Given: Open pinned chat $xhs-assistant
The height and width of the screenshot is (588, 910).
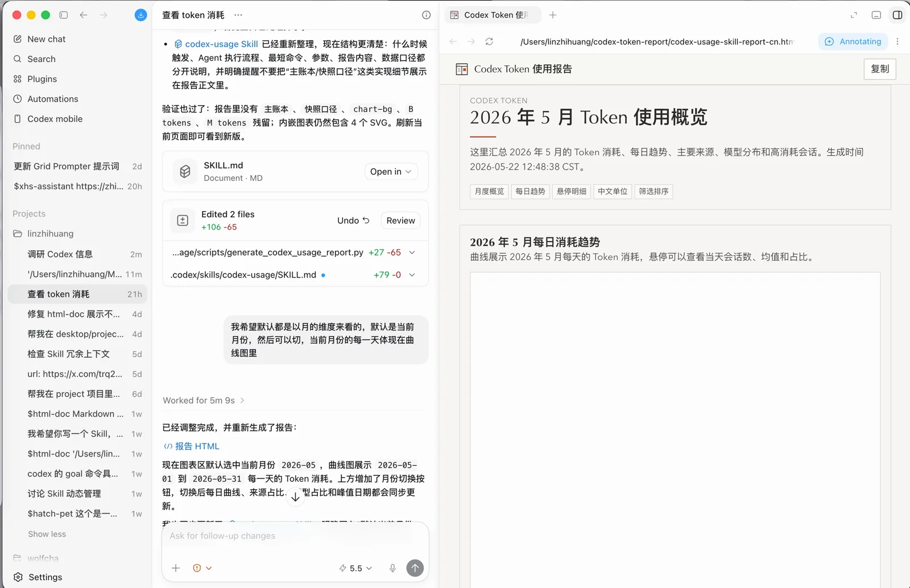Looking at the screenshot, I should tap(77, 186).
